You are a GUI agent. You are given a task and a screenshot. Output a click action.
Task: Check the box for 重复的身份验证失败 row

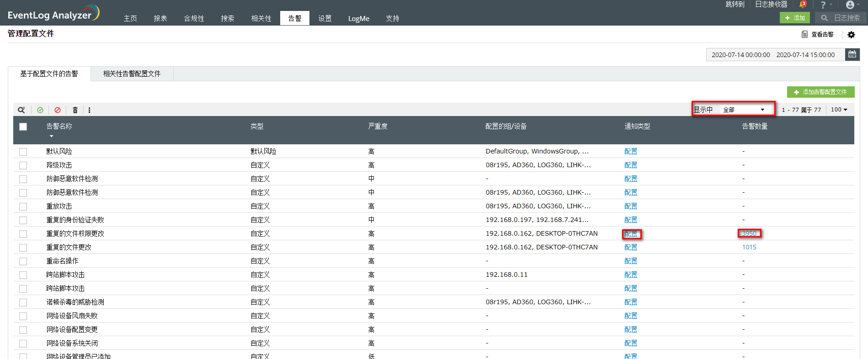(x=23, y=220)
